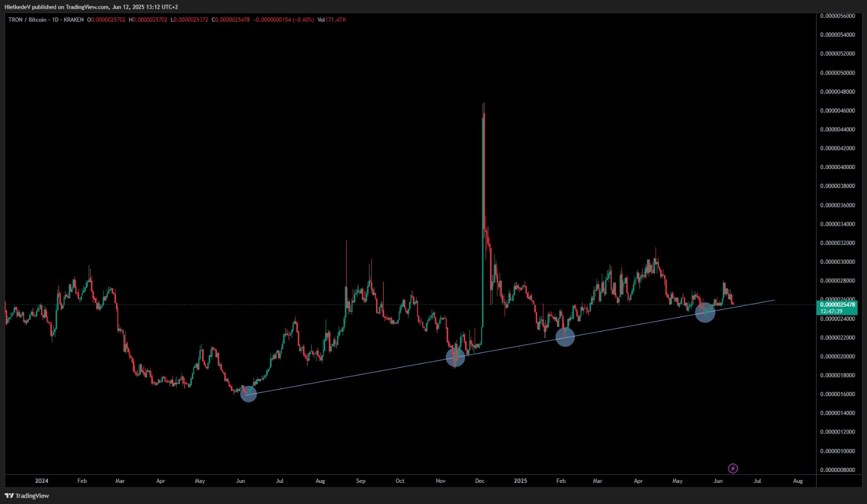Click the low value L0.0000025372
This screenshot has width=867, height=504.
pos(189,20)
